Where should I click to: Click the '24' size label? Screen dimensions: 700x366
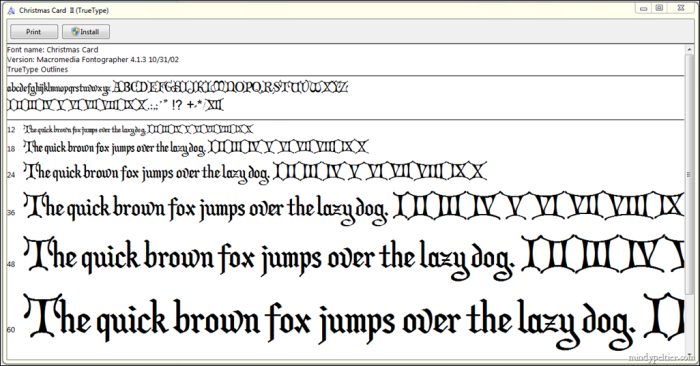click(x=11, y=175)
